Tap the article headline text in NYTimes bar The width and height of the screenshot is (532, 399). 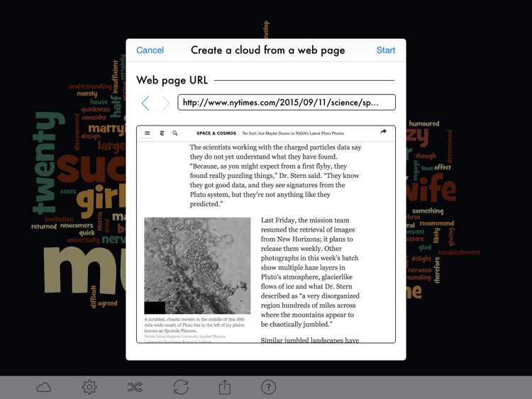click(293, 133)
